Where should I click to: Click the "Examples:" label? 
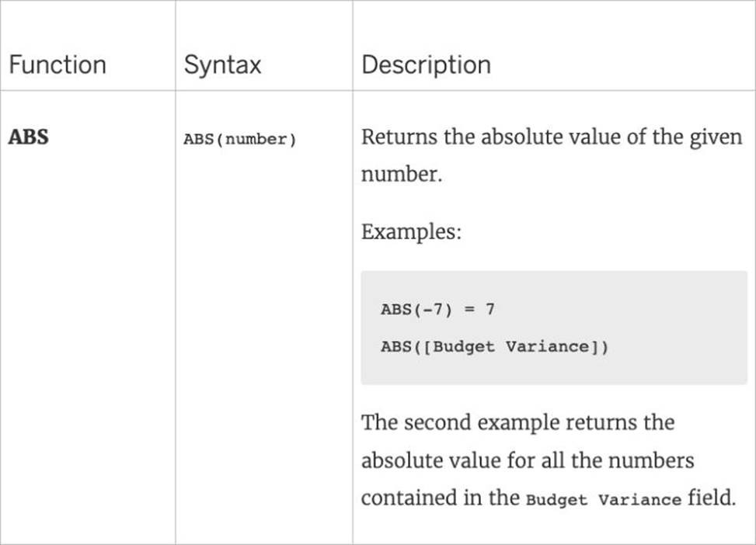point(411,232)
